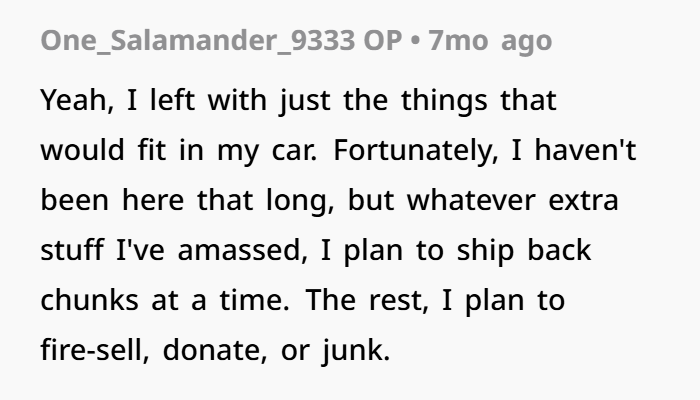
Task: Click the word things in first line
Action: [x=444, y=101]
